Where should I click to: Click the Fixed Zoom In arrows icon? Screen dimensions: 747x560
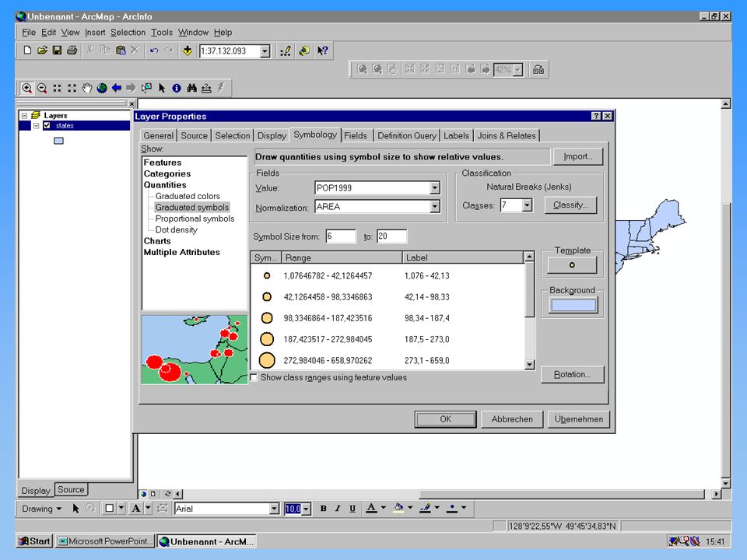(x=57, y=88)
